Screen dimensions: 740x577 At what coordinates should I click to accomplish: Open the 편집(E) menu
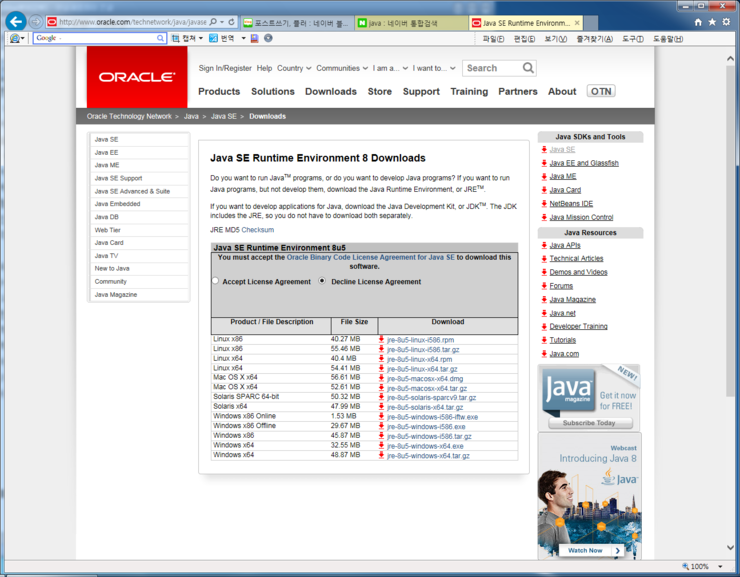coord(524,39)
